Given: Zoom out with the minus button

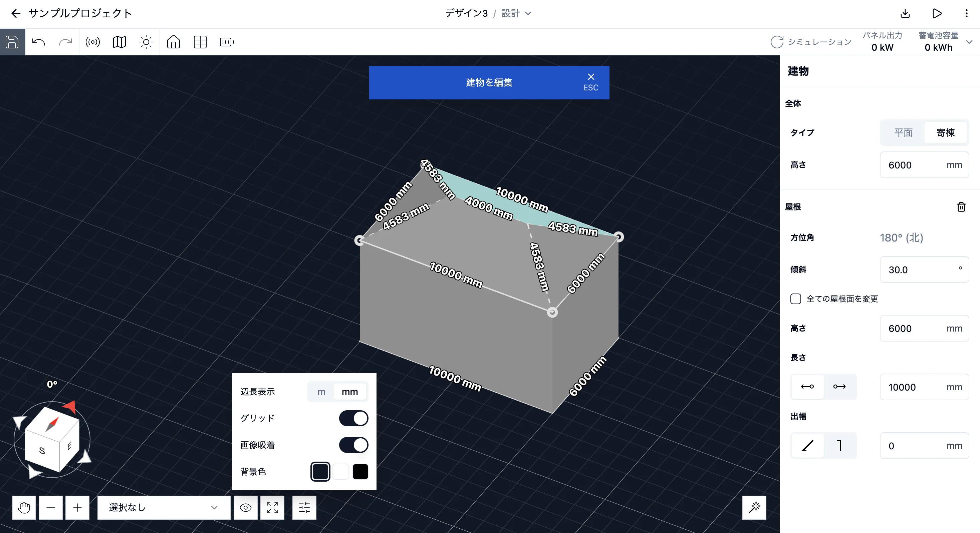Looking at the screenshot, I should [x=51, y=508].
